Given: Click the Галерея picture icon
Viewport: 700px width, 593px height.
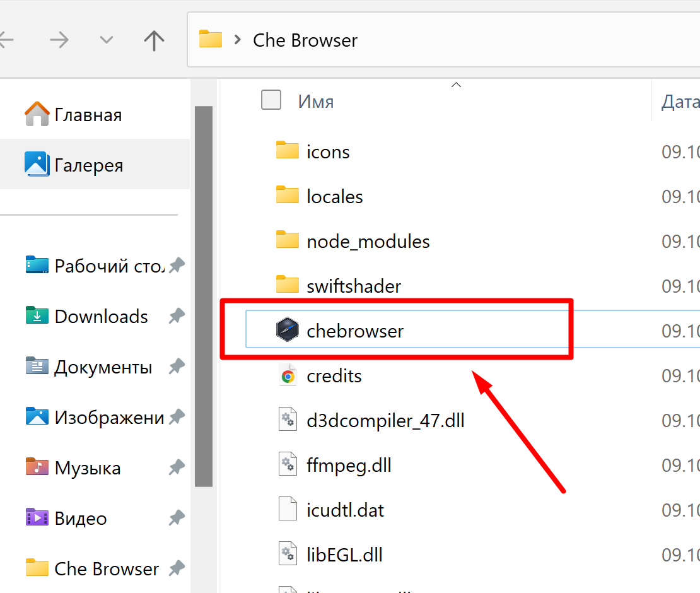Looking at the screenshot, I should [37, 164].
